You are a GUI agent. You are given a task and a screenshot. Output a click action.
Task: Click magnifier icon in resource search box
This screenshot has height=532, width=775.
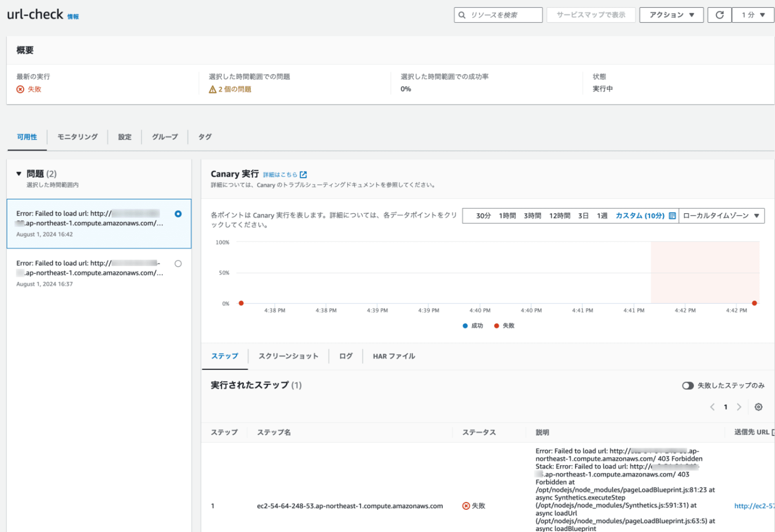pyautogui.click(x=462, y=15)
